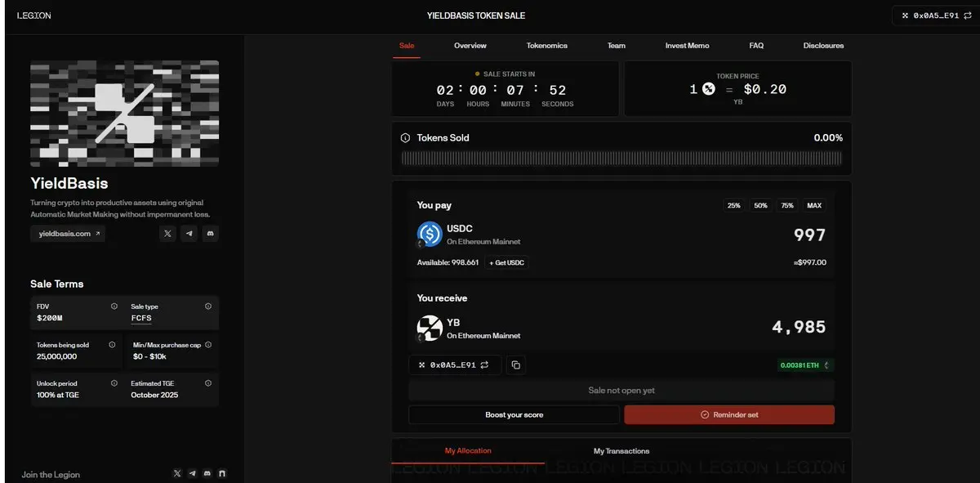Click the ≈$997.00 value text
The image size is (980, 483).
coord(809,262)
